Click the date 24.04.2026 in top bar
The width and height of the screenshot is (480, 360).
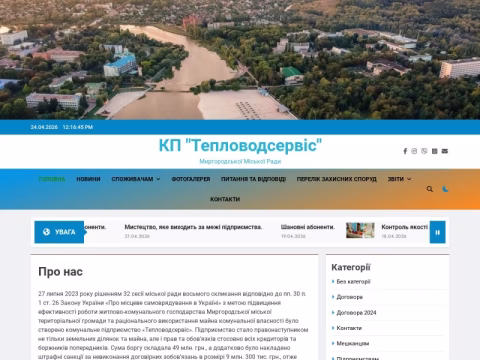click(44, 127)
